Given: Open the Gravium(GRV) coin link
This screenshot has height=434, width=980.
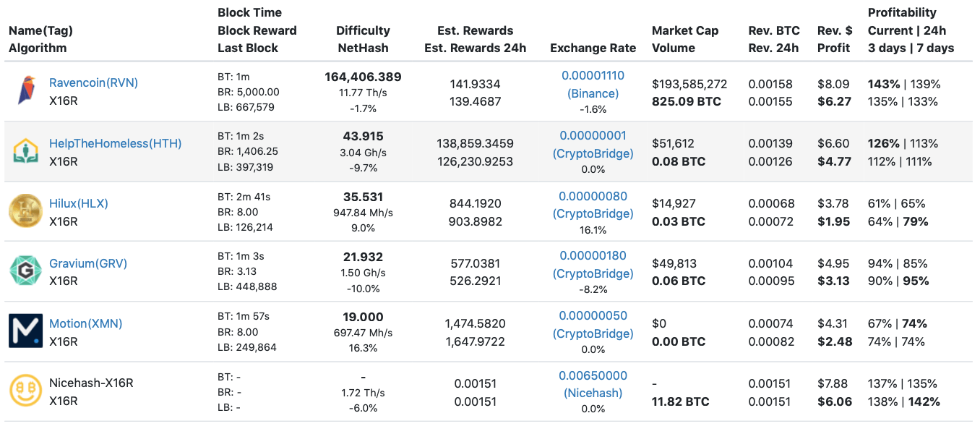Looking at the screenshot, I should (x=87, y=263).
